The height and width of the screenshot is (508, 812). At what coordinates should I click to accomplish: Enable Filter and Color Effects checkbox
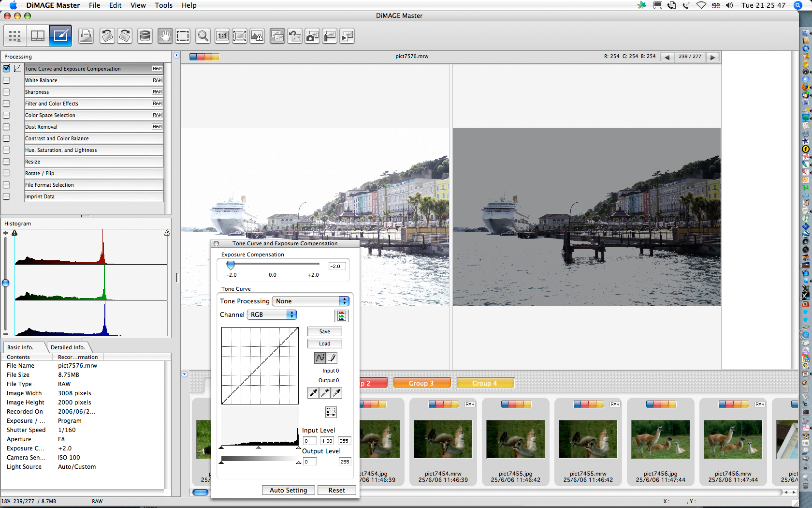point(6,104)
